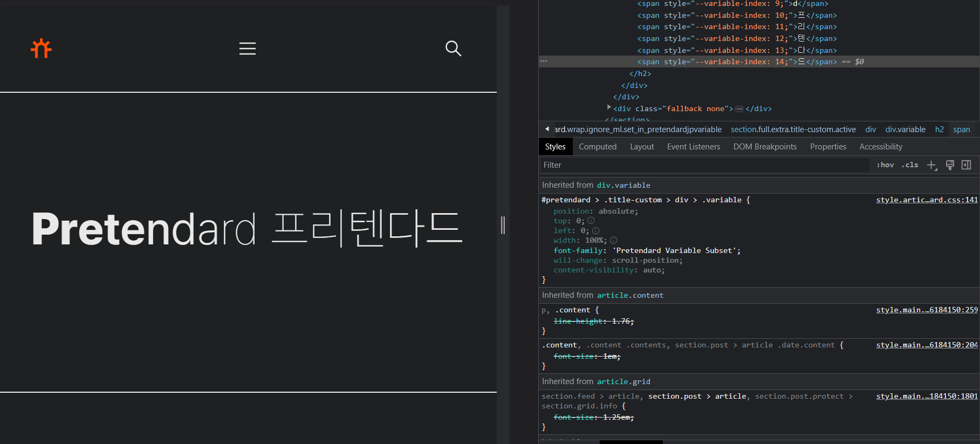This screenshot has height=444, width=980.
Task: Click the div.variable inherited-from link
Action: tap(623, 185)
